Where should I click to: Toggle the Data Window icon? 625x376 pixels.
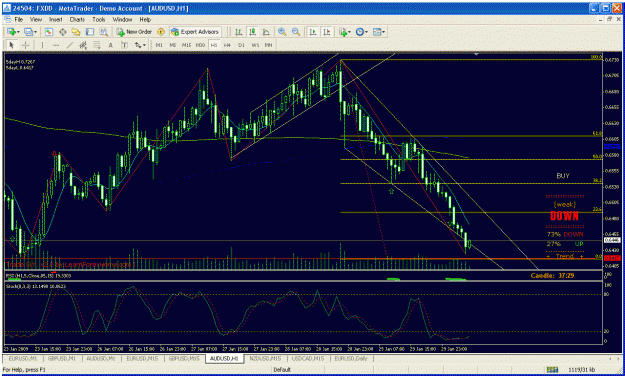(x=63, y=32)
